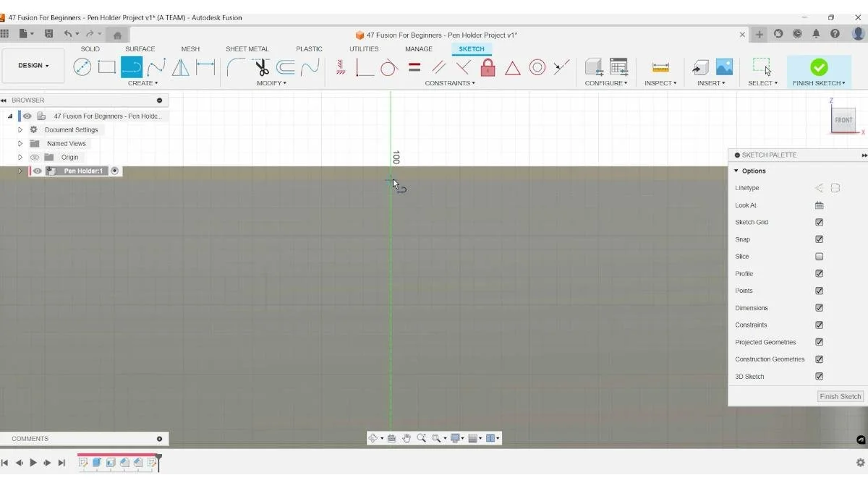868x488 pixels.
Task: Toggle the Dimensions checkbox
Action: [x=820, y=308]
